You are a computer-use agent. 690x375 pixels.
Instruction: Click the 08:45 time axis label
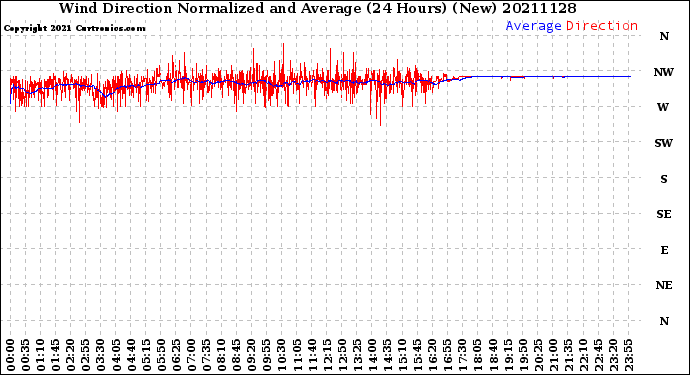tap(236, 356)
